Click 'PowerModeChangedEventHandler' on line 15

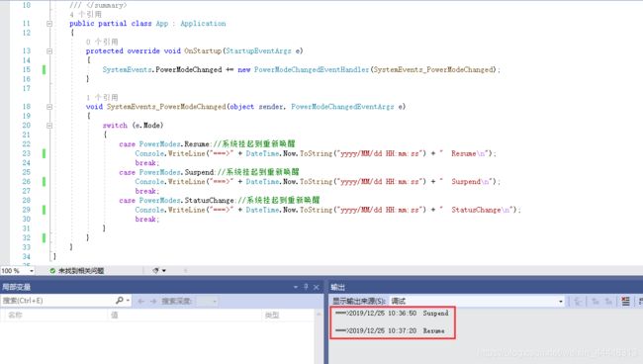tap(312, 69)
